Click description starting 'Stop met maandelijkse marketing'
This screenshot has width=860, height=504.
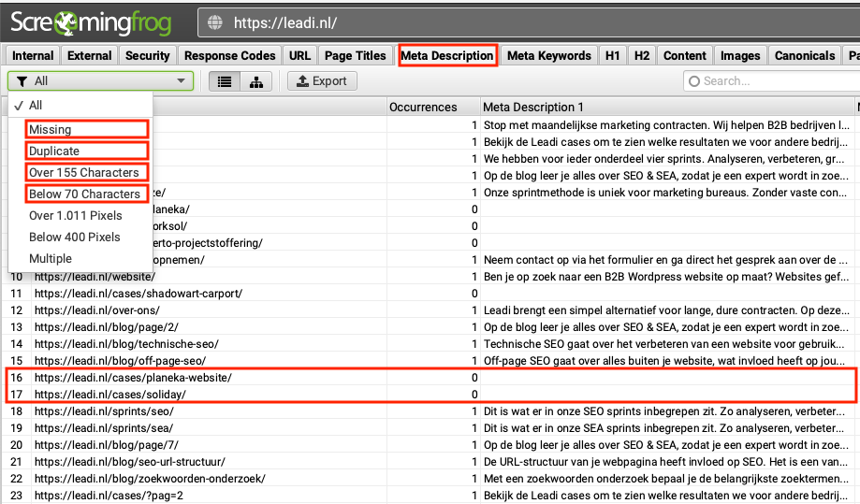coord(666,125)
